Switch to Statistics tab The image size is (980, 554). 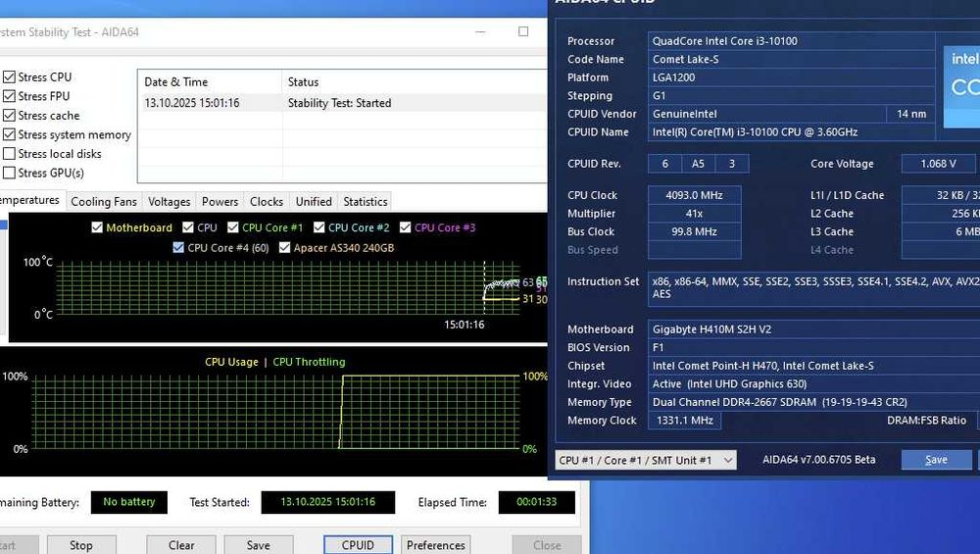[366, 201]
